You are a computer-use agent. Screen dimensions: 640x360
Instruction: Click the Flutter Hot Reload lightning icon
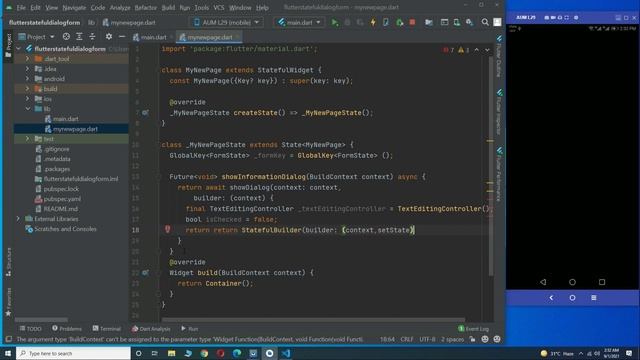373,22
